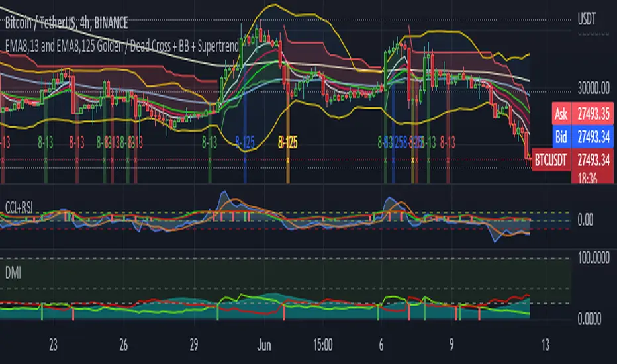Click the Ask price value 27493.35

(594, 112)
